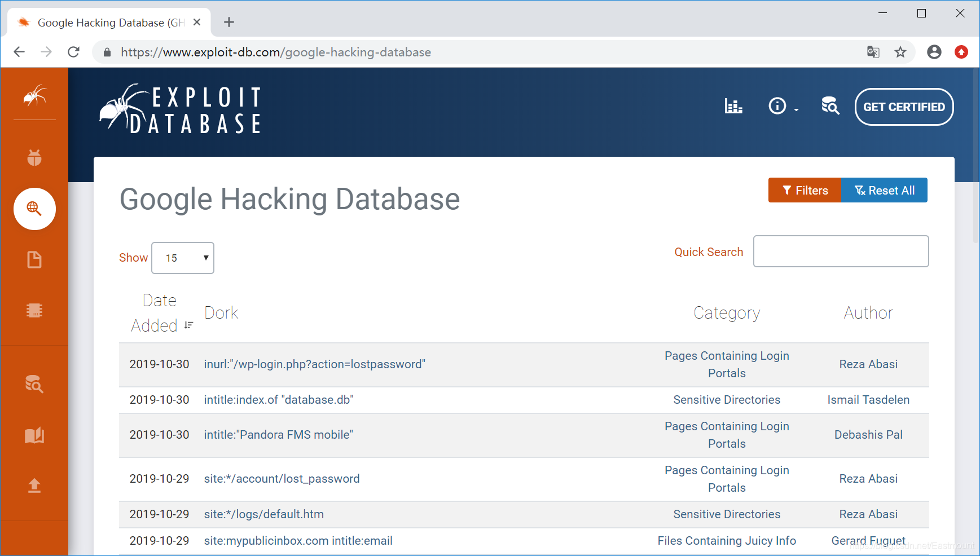Open dork inurl:"/wp-login.php?action=lostpassword"
The image size is (980, 556).
(315, 364)
